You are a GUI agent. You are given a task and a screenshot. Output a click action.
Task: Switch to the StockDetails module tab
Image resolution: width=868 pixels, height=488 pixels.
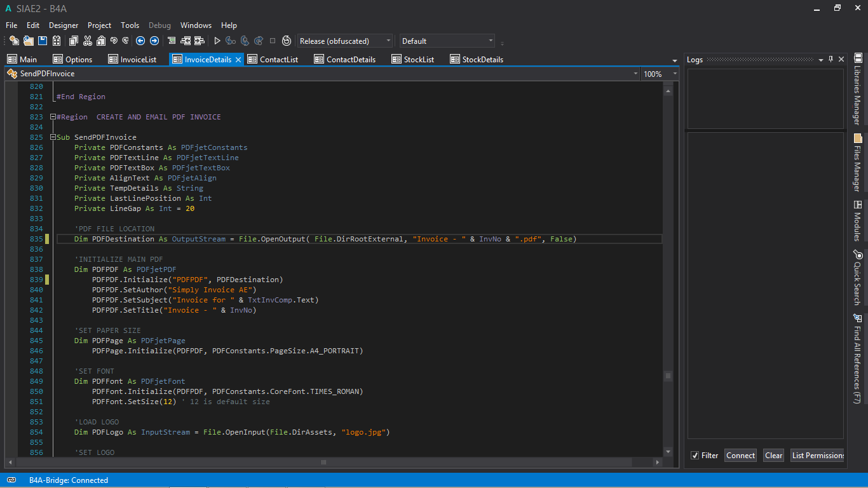coord(477,59)
